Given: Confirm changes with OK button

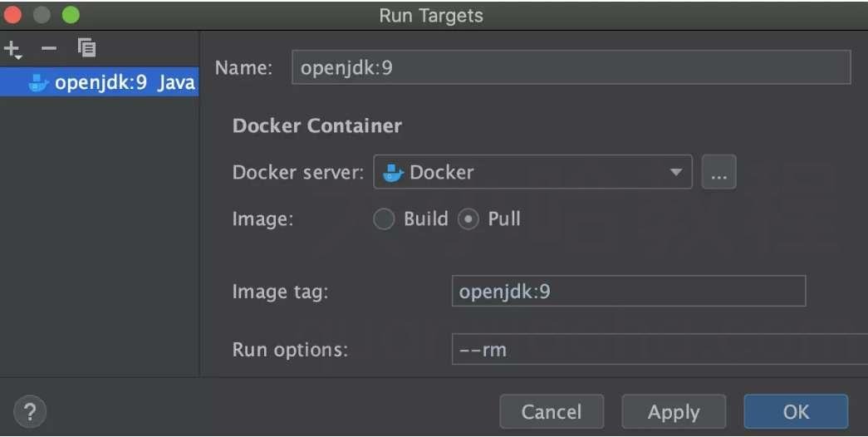Looking at the screenshot, I should (x=796, y=411).
